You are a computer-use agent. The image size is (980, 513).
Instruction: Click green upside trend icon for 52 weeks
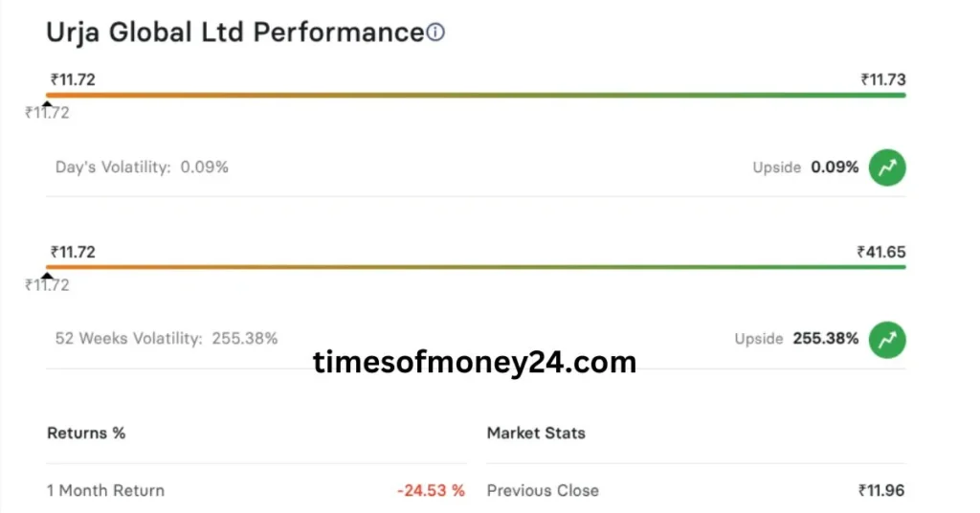coord(887,340)
